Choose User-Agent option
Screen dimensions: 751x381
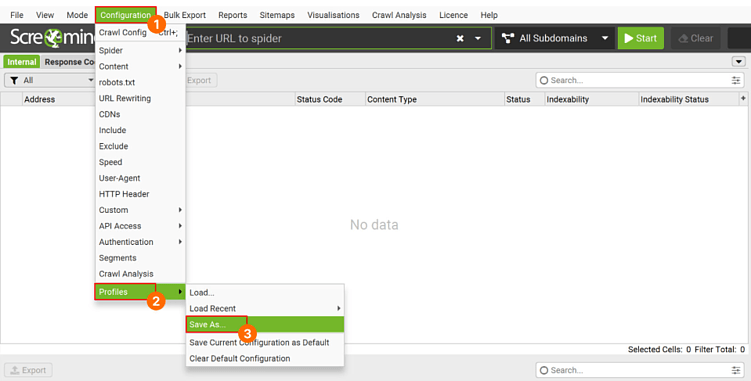(x=140, y=178)
